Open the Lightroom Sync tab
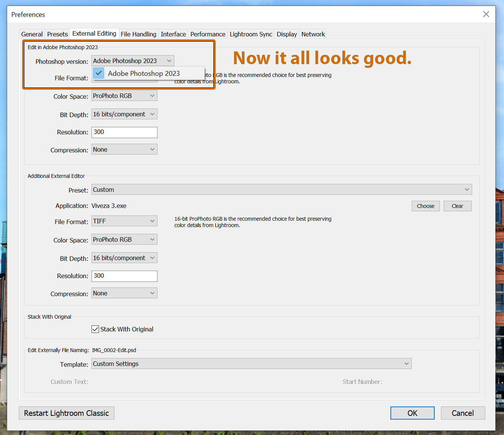Viewport: 504px width, 435px height. click(x=251, y=34)
